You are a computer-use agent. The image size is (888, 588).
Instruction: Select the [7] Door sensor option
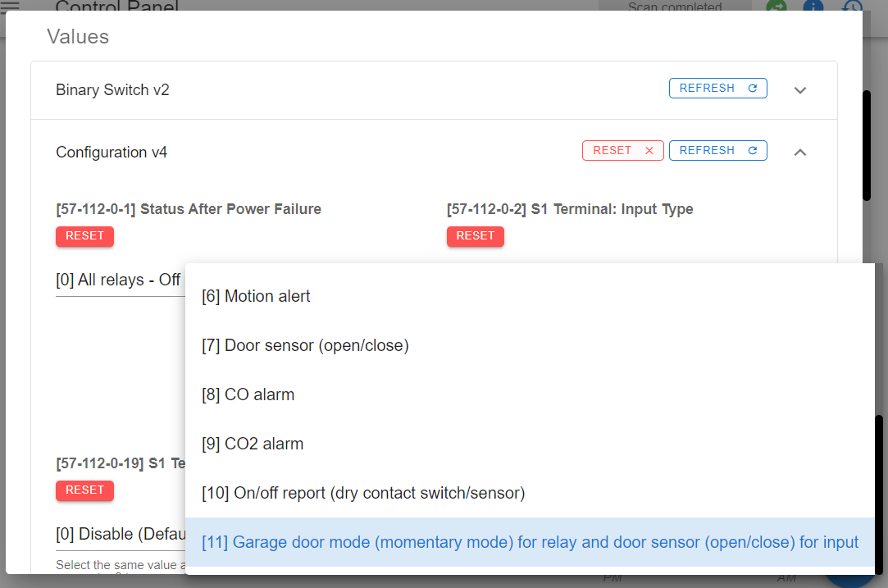coord(304,345)
